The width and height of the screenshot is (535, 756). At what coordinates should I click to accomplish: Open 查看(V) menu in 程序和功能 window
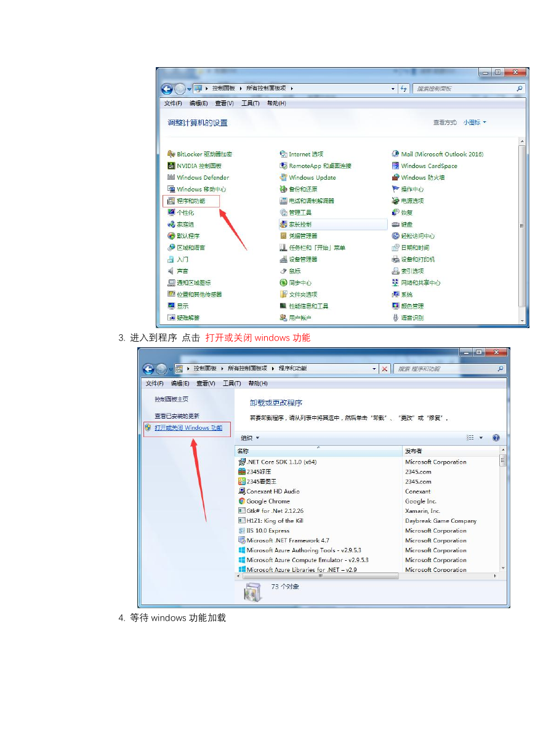206,384
